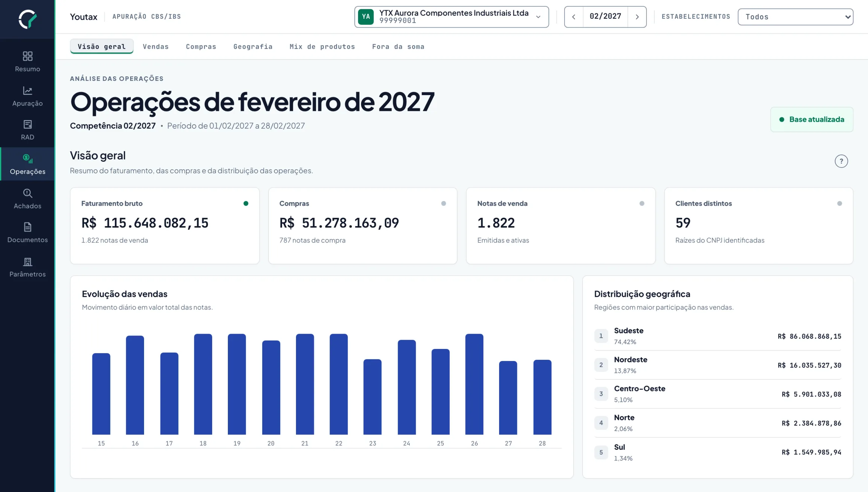The image size is (868, 492).
Task: Select the Centro-Oeste region row
Action: coord(718,394)
